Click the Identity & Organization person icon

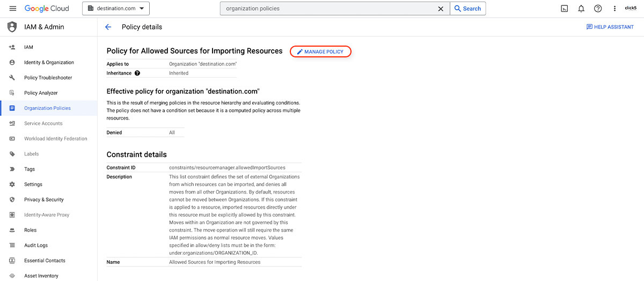pos(12,62)
